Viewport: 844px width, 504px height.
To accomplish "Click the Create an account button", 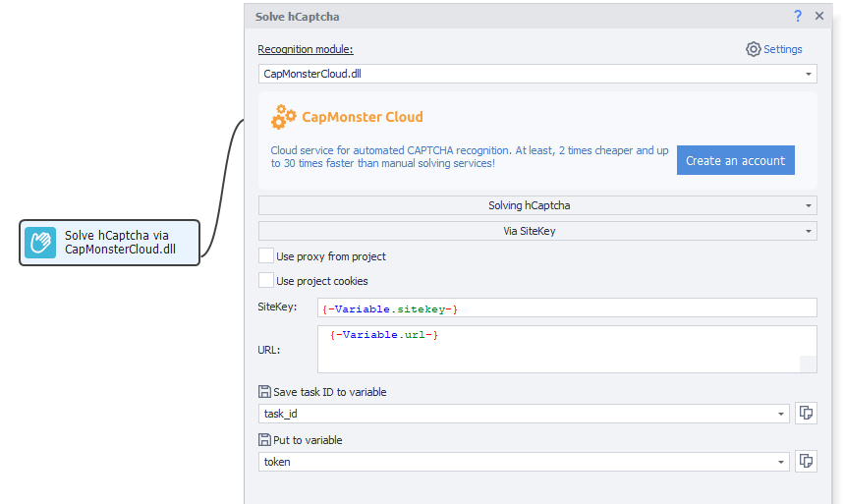I will (735, 160).
